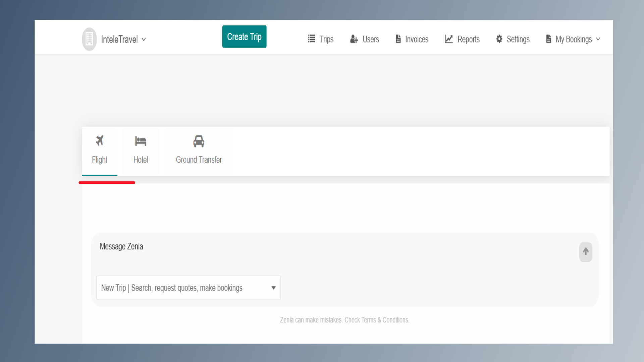
Task: Click the bed Hotel icon
Action: click(x=141, y=141)
